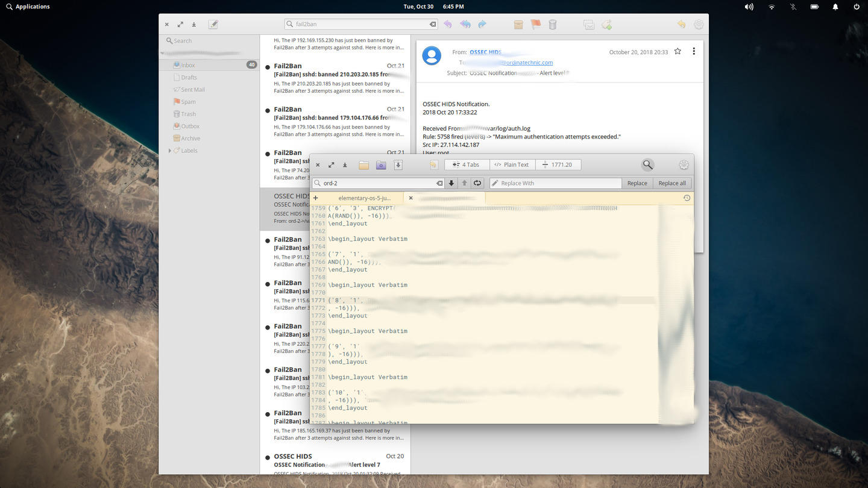Open the Bluetooth indicator

point(793,7)
